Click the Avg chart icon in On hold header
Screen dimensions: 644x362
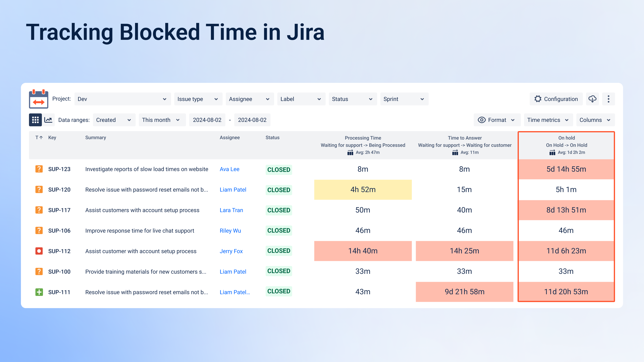click(x=552, y=152)
